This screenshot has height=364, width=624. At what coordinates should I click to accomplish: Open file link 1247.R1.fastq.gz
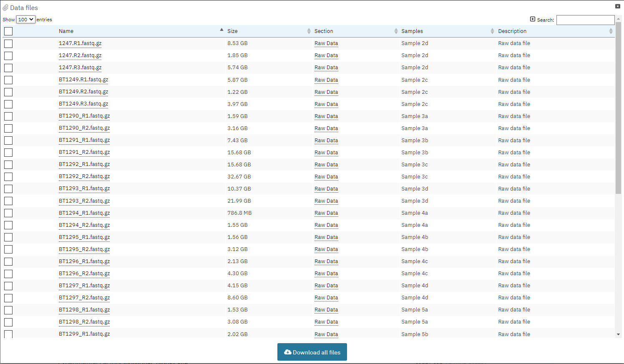[80, 43]
